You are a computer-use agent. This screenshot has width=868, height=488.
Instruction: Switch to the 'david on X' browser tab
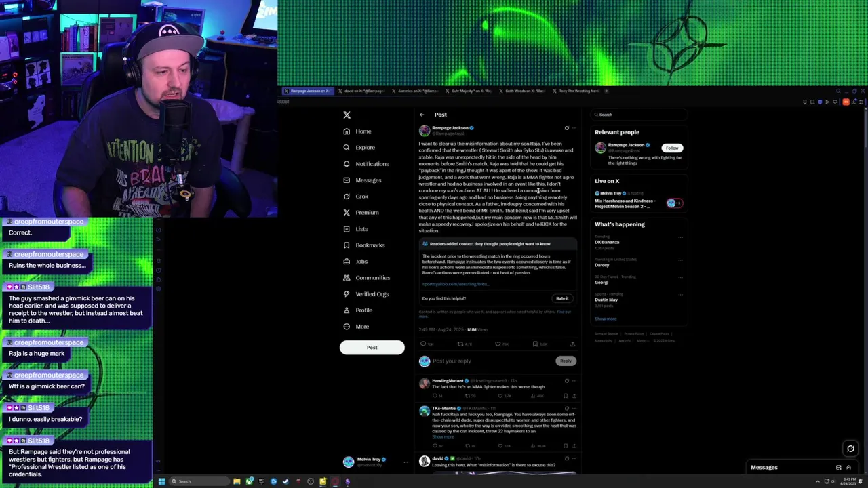click(x=364, y=91)
